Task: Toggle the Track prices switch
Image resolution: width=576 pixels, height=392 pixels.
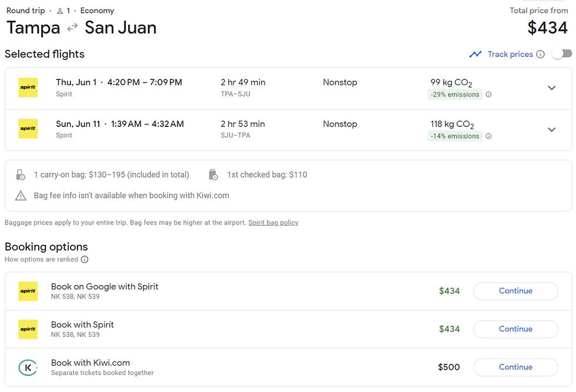Action: [x=562, y=54]
